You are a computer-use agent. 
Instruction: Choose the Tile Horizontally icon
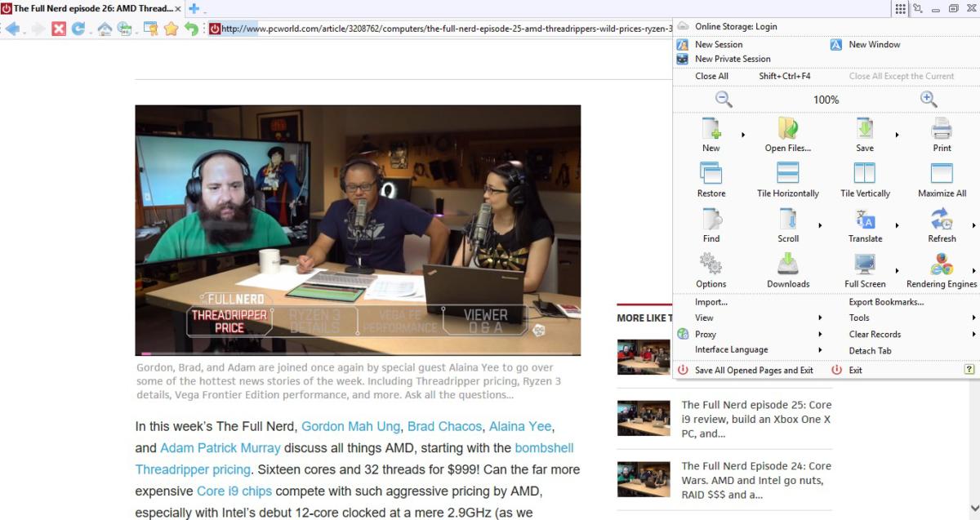(x=787, y=173)
